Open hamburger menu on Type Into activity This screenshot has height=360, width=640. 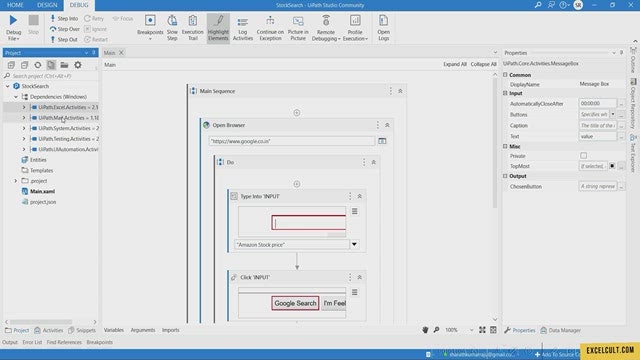point(355,211)
